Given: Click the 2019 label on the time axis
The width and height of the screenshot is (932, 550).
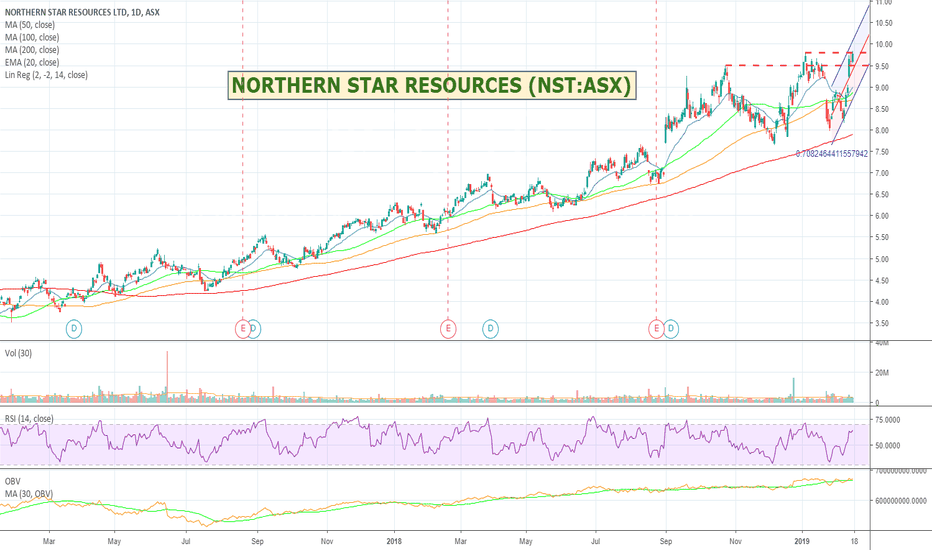Looking at the screenshot, I should click(x=802, y=541).
